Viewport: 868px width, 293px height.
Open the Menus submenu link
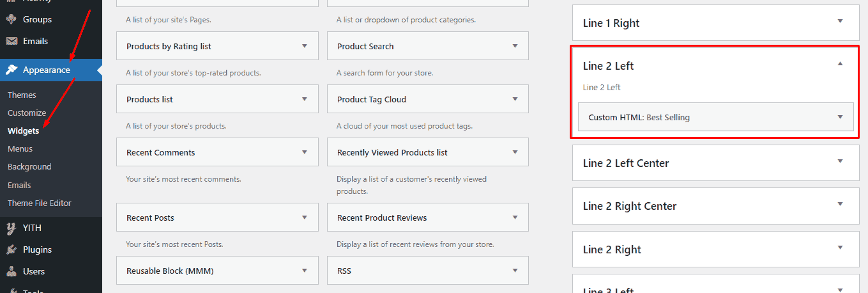20,148
